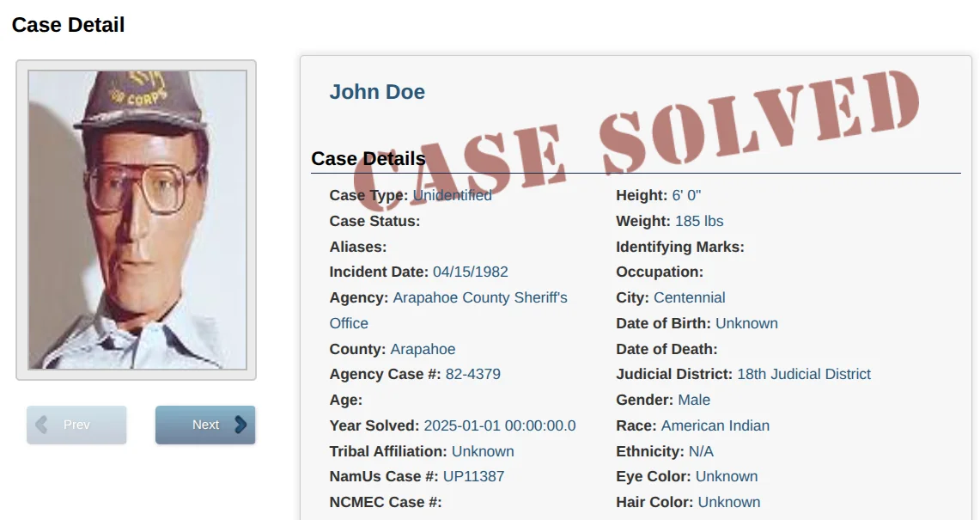Go to the next case with Next button

click(x=205, y=425)
